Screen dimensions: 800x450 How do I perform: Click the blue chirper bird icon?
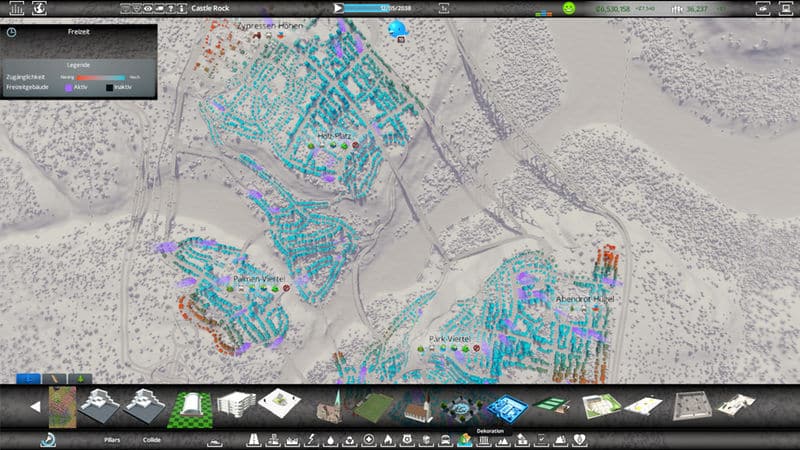point(397,27)
